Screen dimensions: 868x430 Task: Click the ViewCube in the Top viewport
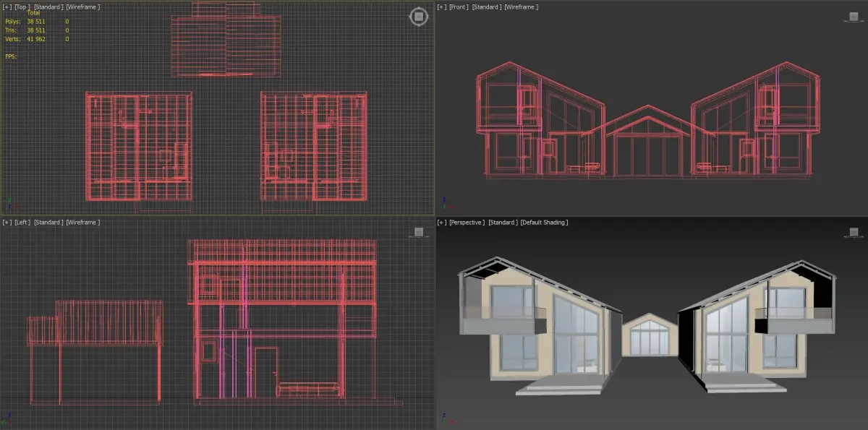pyautogui.click(x=419, y=17)
